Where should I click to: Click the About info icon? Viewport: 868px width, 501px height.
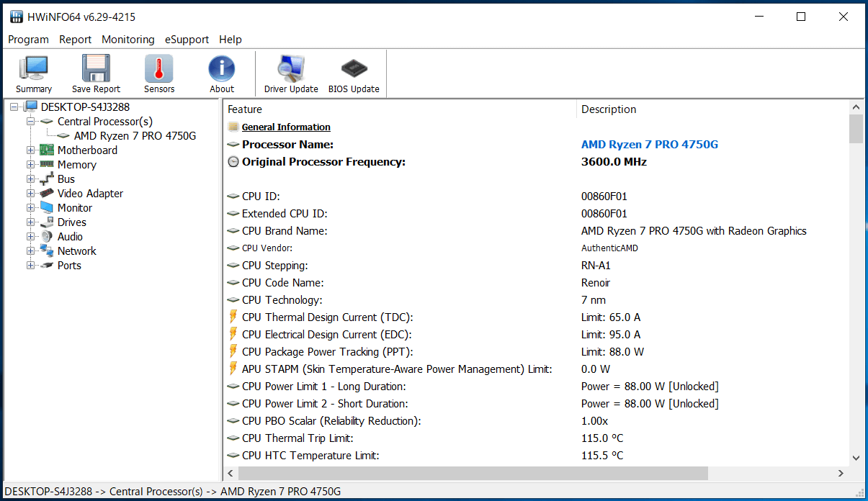point(222,68)
